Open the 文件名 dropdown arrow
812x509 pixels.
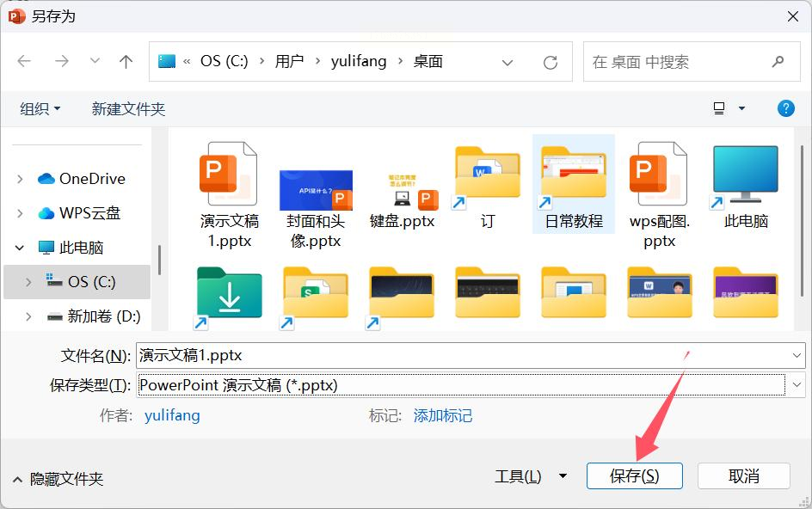(x=797, y=356)
